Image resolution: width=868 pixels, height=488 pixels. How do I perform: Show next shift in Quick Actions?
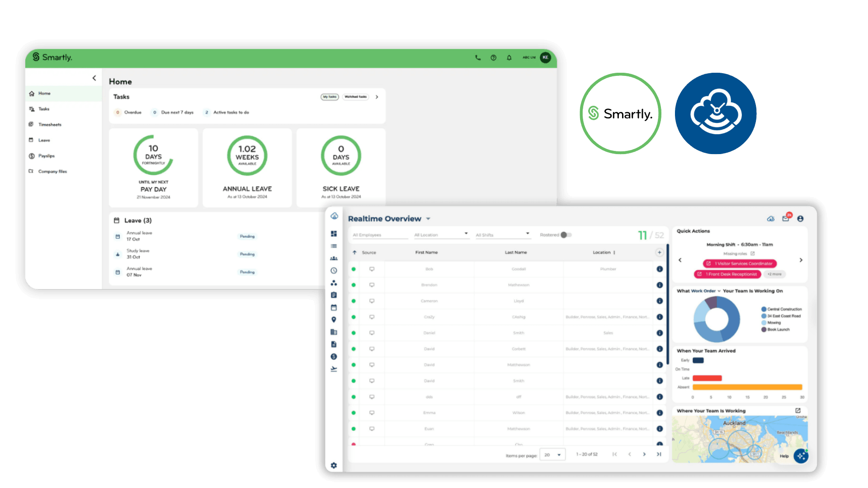(x=801, y=260)
